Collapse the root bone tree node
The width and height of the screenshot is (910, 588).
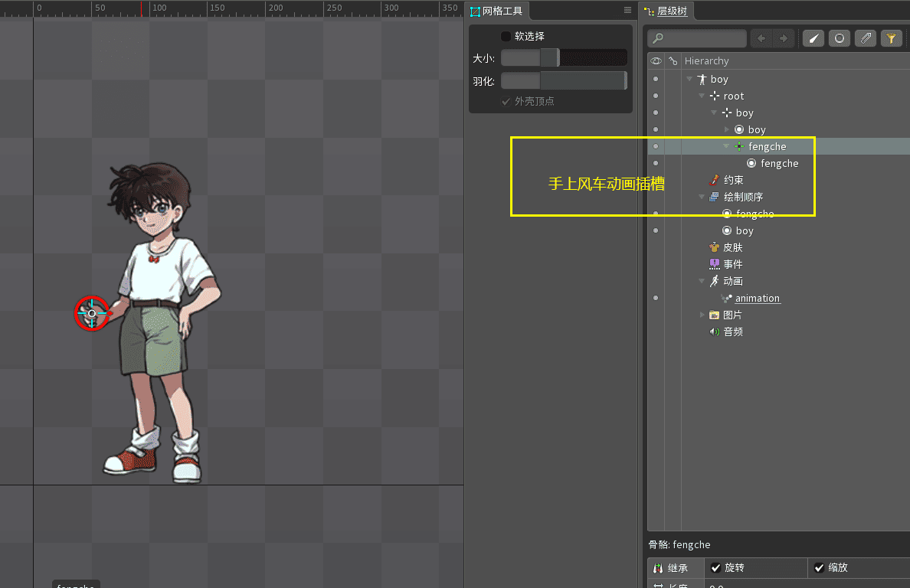[x=702, y=96]
